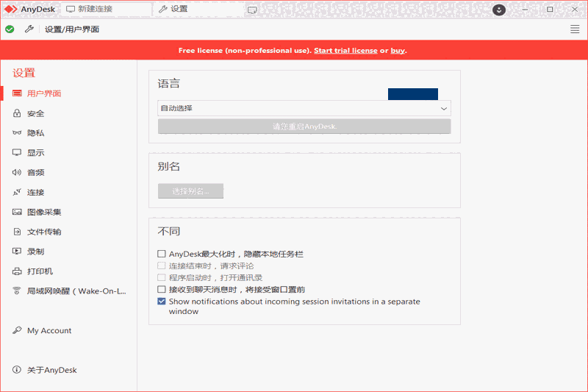Open the 自动选择 language dropdown
The image size is (588, 392).
(304, 108)
